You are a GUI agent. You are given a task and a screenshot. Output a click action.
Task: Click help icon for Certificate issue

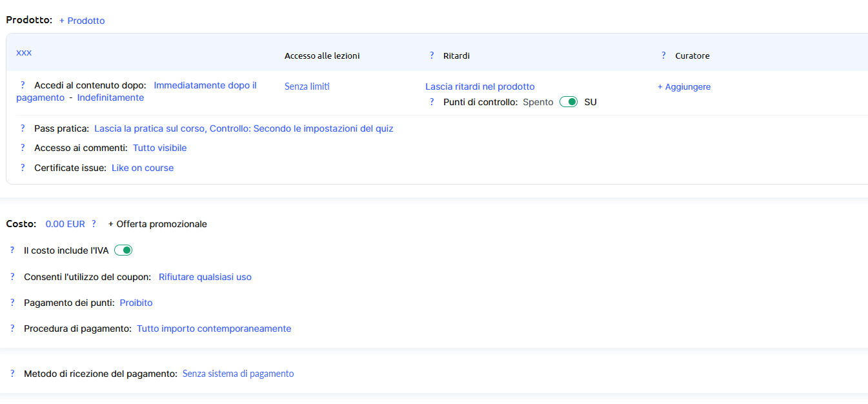(x=23, y=168)
